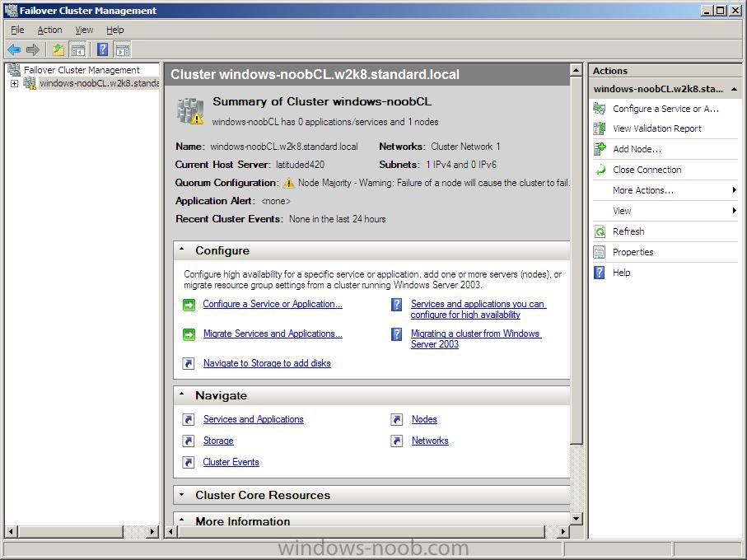This screenshot has width=747, height=560.
Task: Click the Help icon in Actions pane
Action: (x=600, y=273)
